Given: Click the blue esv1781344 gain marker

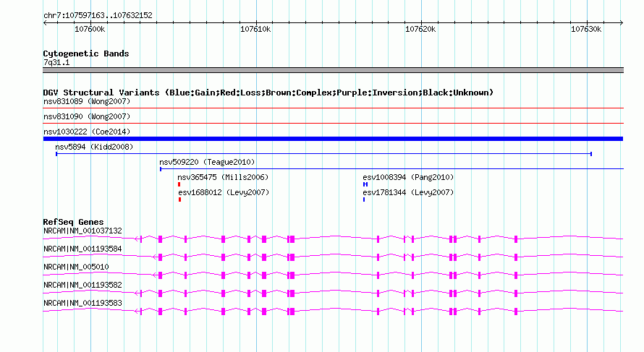Looking at the screenshot, I should click(364, 199).
